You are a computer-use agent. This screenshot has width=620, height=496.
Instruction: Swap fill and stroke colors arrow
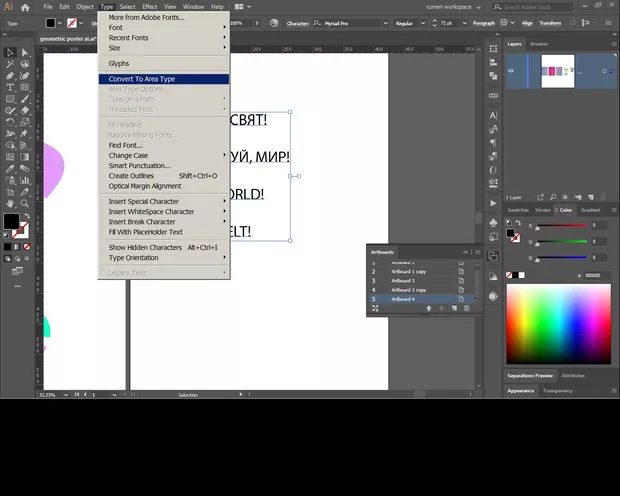pos(25,215)
